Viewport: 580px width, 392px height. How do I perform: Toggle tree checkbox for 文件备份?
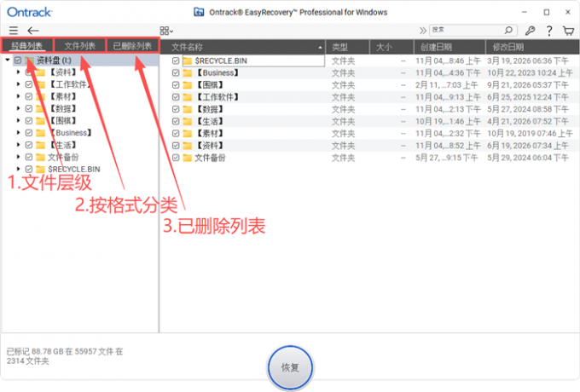(x=29, y=157)
